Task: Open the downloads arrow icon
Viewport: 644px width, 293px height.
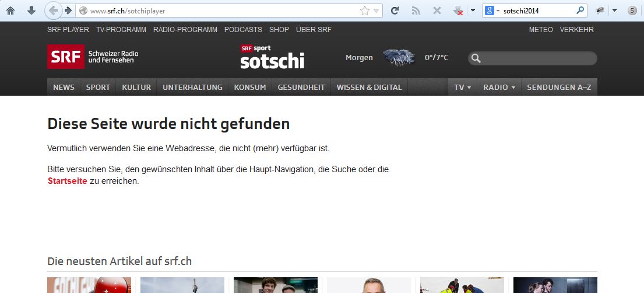Action: click(31, 11)
